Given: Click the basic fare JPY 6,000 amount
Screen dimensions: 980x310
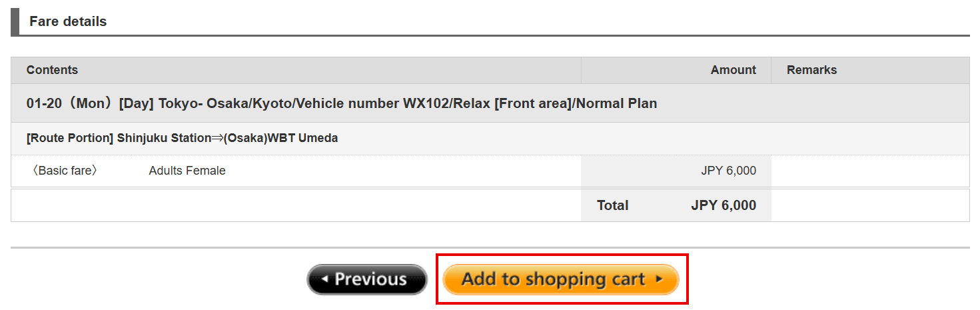Looking at the screenshot, I should tap(728, 171).
